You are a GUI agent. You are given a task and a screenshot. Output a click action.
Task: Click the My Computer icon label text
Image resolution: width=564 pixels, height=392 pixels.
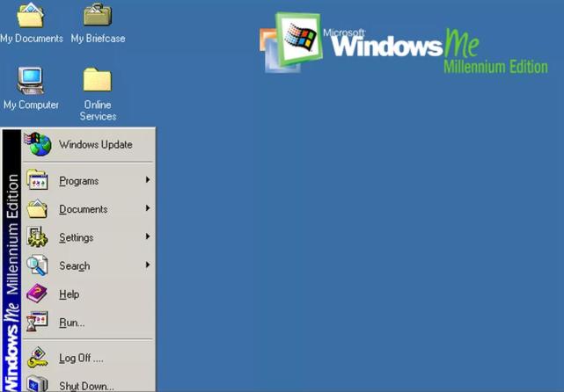31,105
